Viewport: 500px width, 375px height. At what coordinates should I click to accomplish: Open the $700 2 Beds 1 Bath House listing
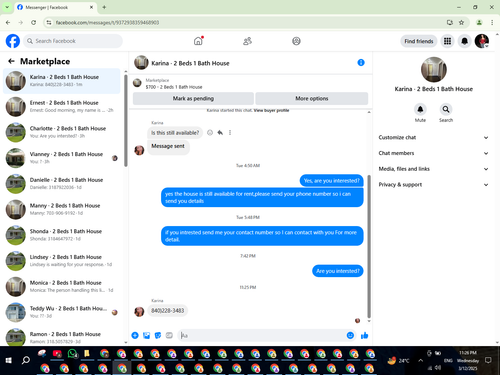(x=174, y=87)
